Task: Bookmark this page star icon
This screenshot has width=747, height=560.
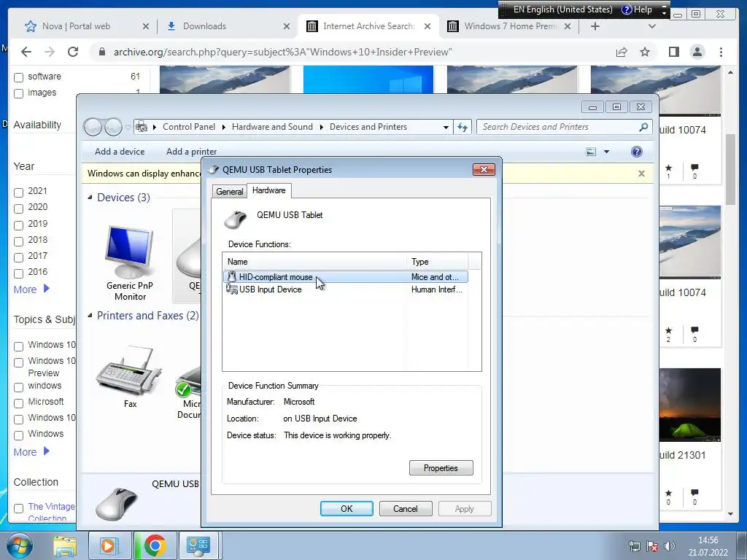Action: tap(645, 52)
